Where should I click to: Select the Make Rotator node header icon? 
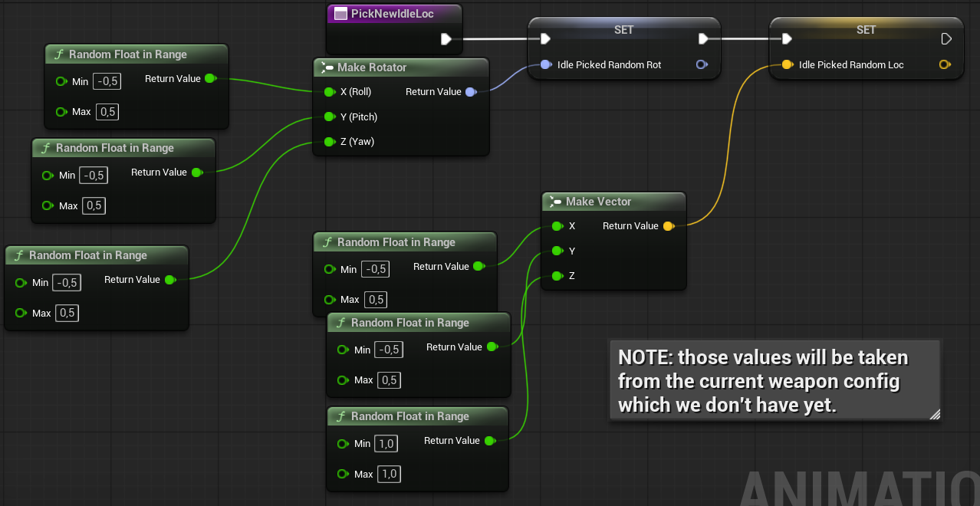(326, 67)
